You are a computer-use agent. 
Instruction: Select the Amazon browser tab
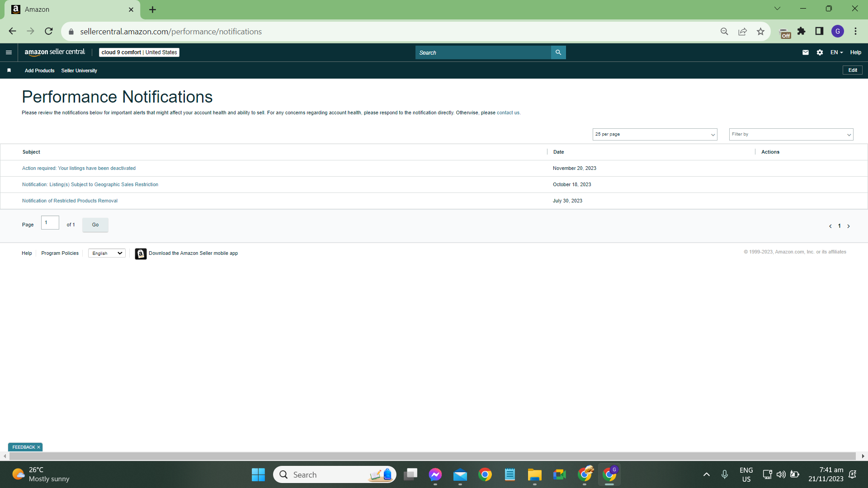coord(72,9)
